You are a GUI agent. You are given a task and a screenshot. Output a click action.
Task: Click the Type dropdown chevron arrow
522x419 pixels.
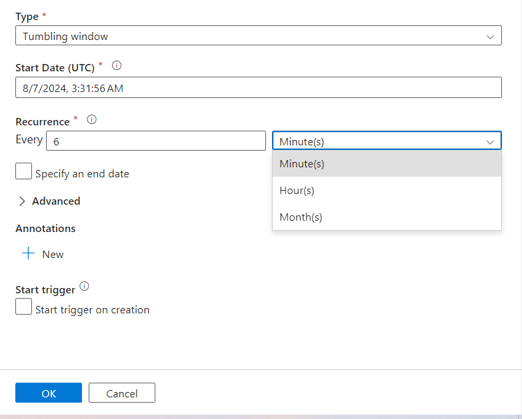click(x=490, y=37)
